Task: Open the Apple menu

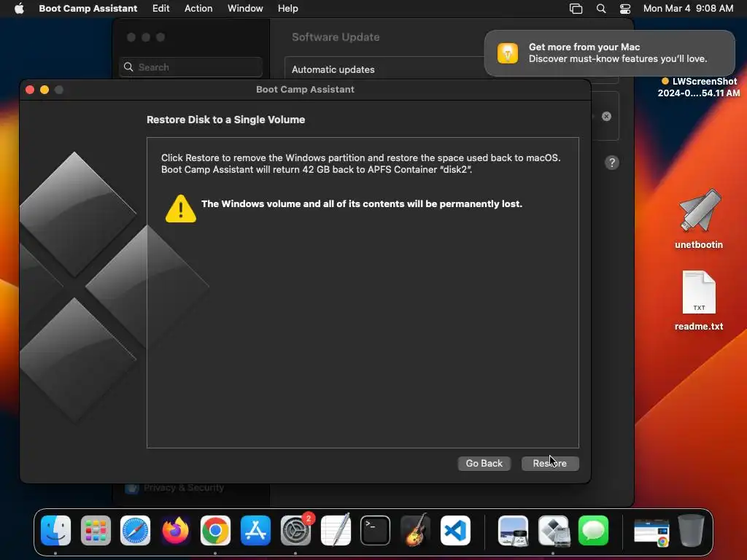Action: click(19, 9)
